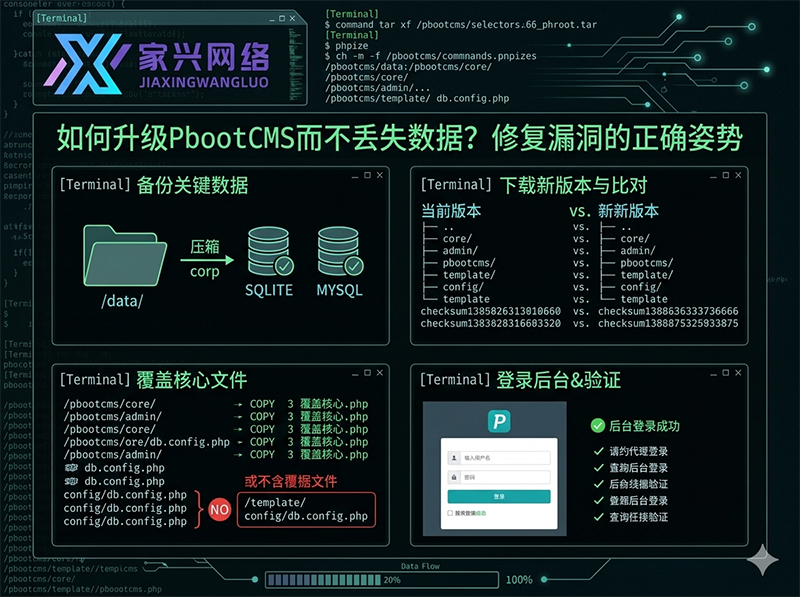
Task: Click the 100% progress label
Action: point(519,580)
